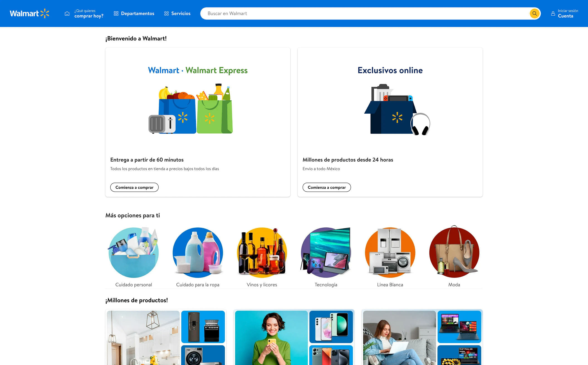
Task: Expand the Servicios menu
Action: (177, 13)
